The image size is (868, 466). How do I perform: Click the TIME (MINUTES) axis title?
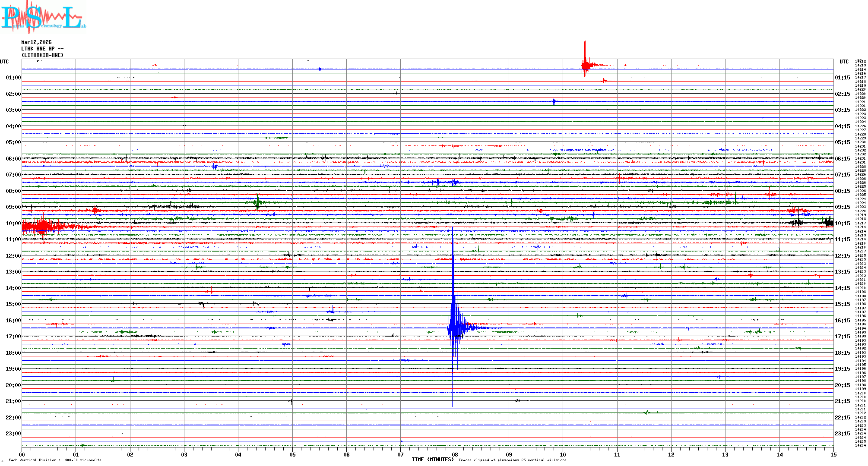[x=432, y=460]
